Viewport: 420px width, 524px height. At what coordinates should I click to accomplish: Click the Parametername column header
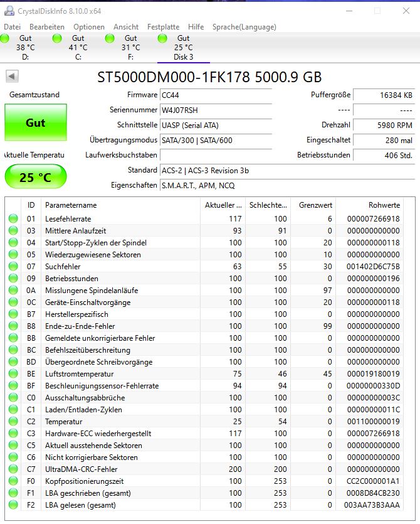120,205
